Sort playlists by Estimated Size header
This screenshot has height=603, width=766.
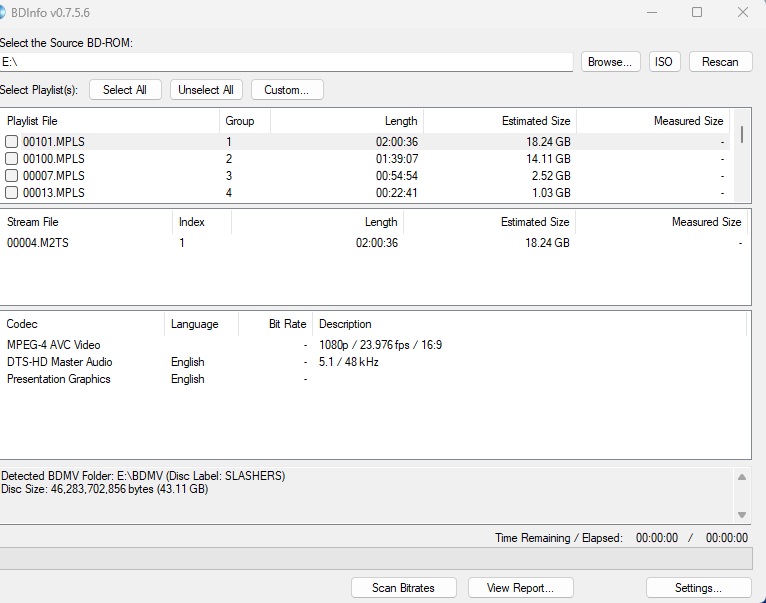(x=500, y=121)
